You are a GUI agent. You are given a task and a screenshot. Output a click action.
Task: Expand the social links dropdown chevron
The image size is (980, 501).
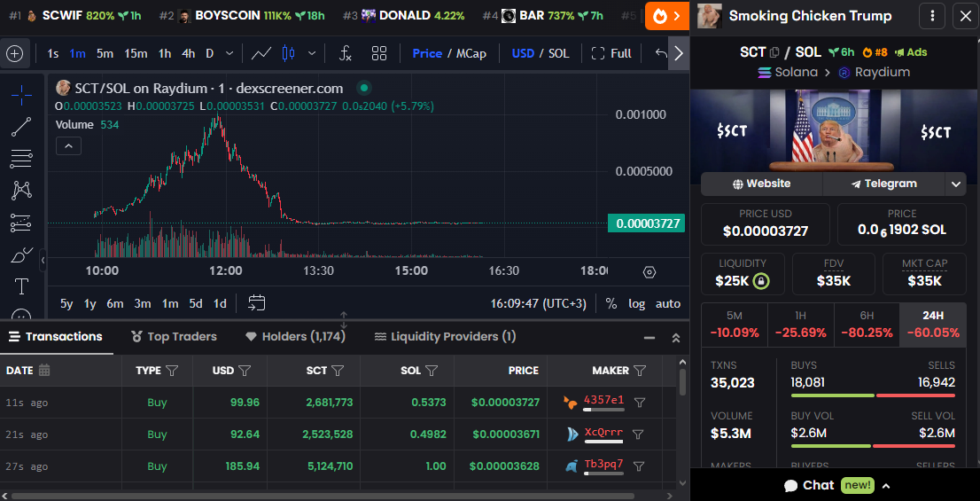[x=955, y=184]
